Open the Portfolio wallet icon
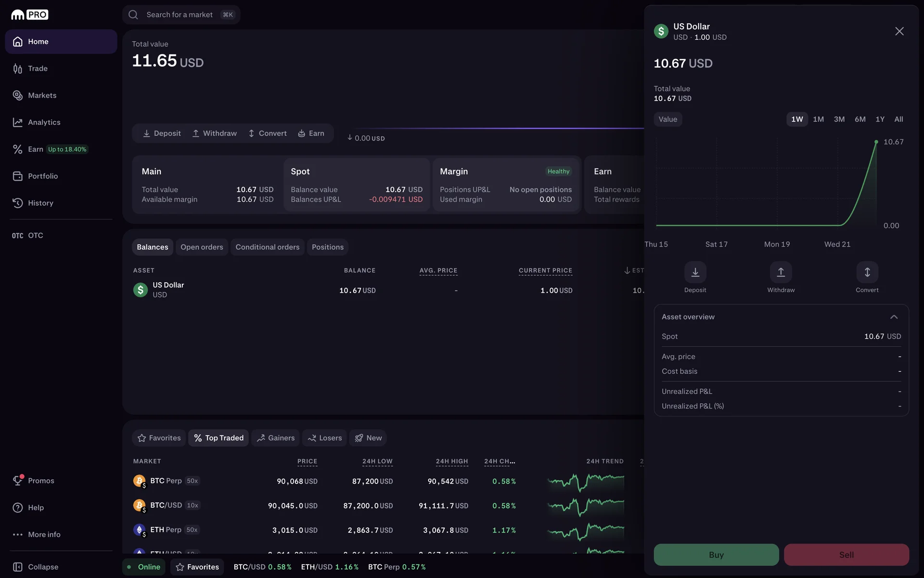 (x=18, y=176)
